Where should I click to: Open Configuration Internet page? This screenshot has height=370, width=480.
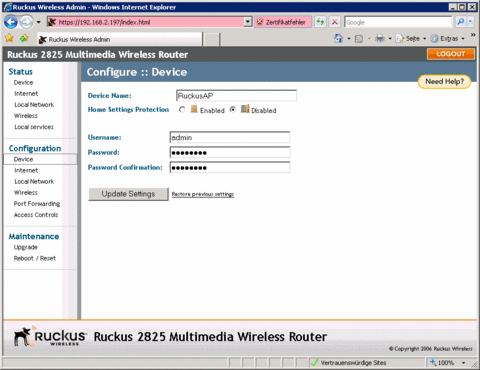pyautogui.click(x=26, y=171)
